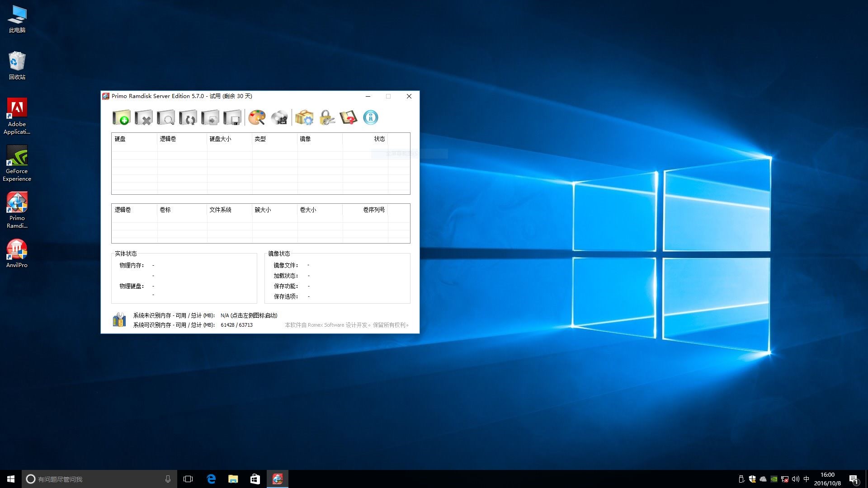
Task: Sort by 硬盘大小 column header
Action: pos(220,139)
